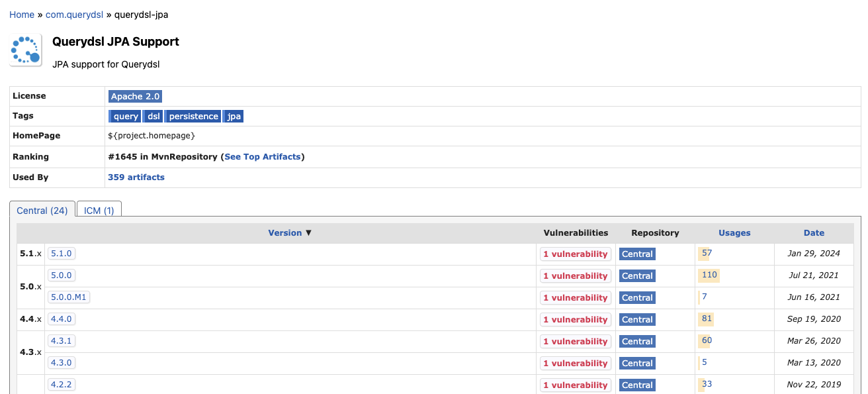Open version 5.1.0
The height and width of the screenshot is (394, 868).
[62, 254]
